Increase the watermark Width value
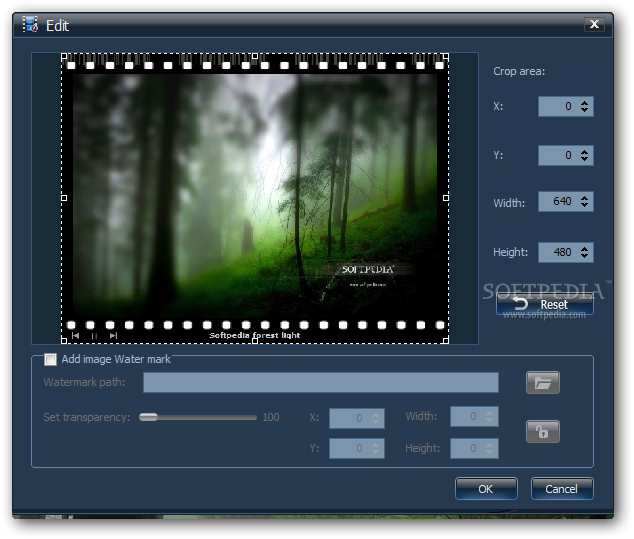634x539 pixels. point(490,413)
